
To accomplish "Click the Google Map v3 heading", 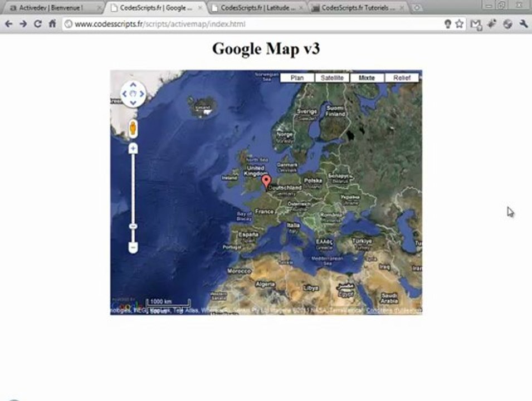I will (x=266, y=48).
